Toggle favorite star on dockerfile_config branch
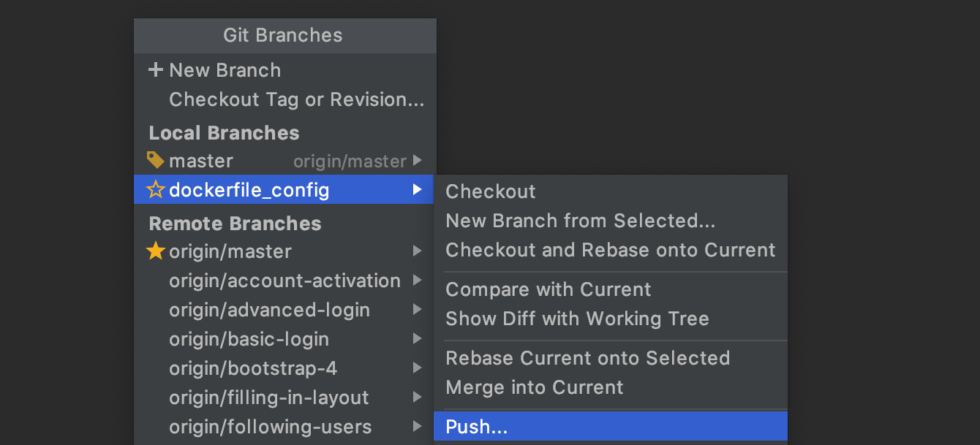The image size is (980, 445). 155,191
